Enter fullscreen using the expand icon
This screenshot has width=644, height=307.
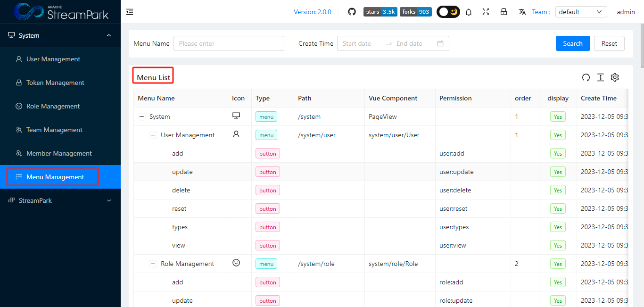pos(486,12)
